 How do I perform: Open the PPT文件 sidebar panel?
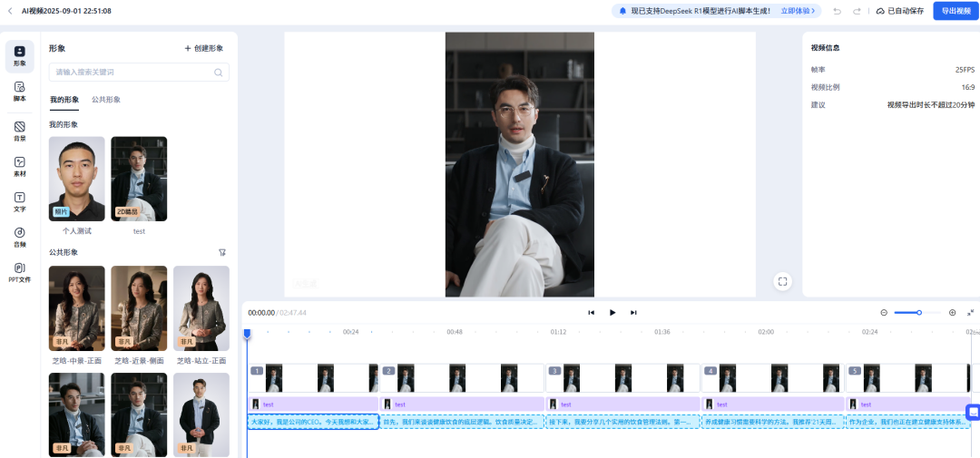pyautogui.click(x=19, y=272)
